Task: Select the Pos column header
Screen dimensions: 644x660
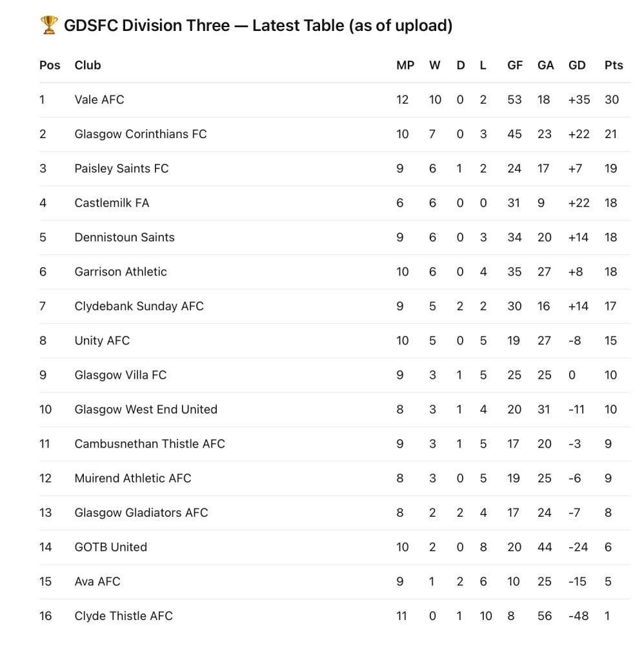Action: 50,65
